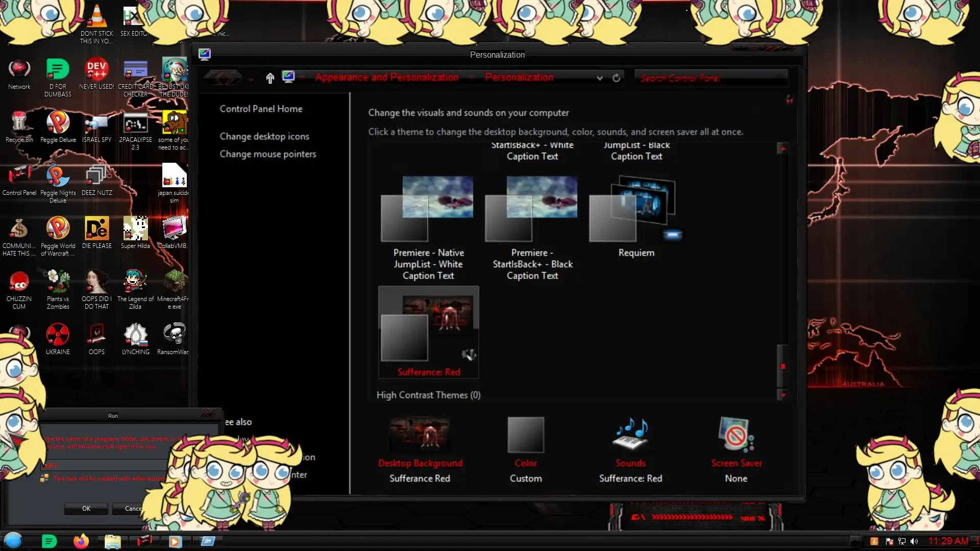Expand the address bar history dropdown
This screenshot has width=980, height=551.
click(600, 78)
